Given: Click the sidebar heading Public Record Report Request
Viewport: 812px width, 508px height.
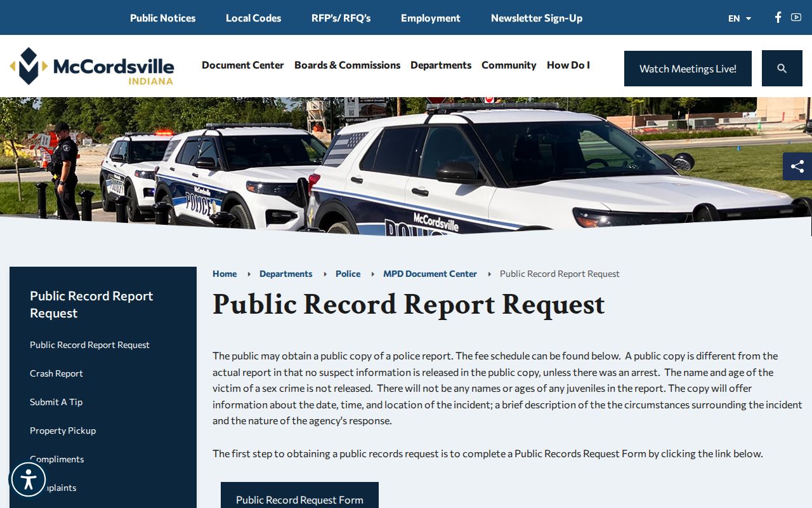Looking at the screenshot, I should pos(91,304).
